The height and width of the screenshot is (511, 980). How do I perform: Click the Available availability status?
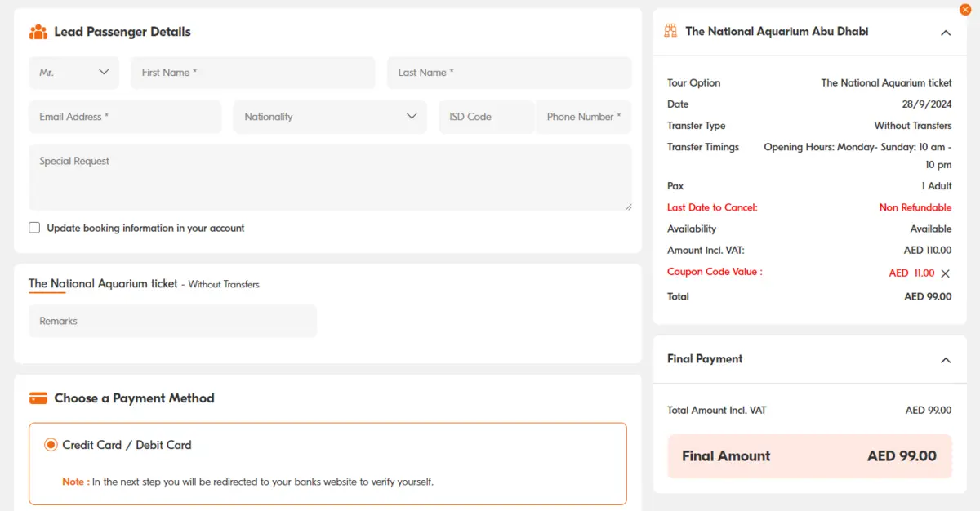click(931, 229)
